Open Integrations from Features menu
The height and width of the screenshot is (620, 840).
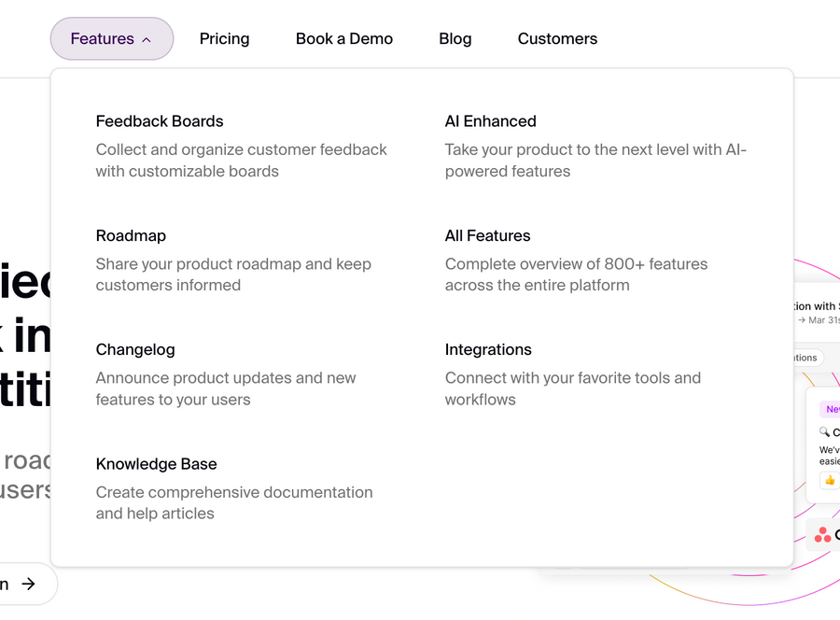coord(488,350)
